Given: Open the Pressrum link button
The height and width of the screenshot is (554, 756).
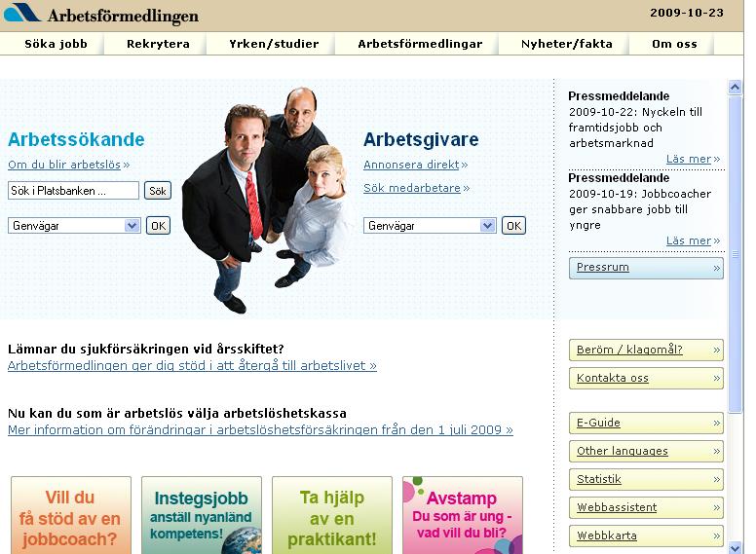Looking at the screenshot, I should 646,268.
